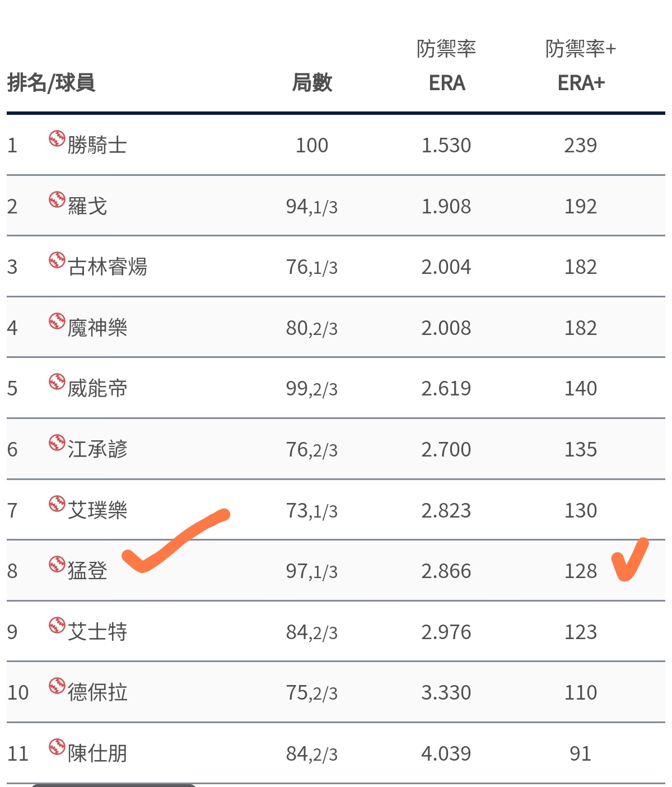Click the baseball icon beside 艾士特

(x=57, y=625)
